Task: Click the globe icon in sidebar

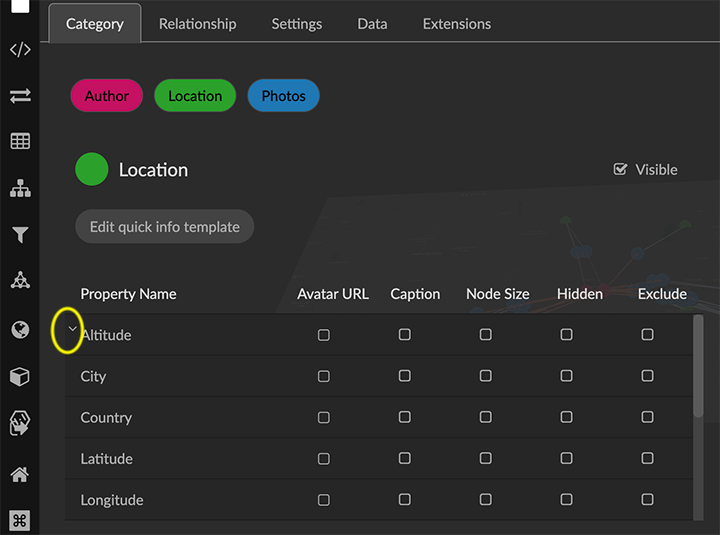Action: 19,329
